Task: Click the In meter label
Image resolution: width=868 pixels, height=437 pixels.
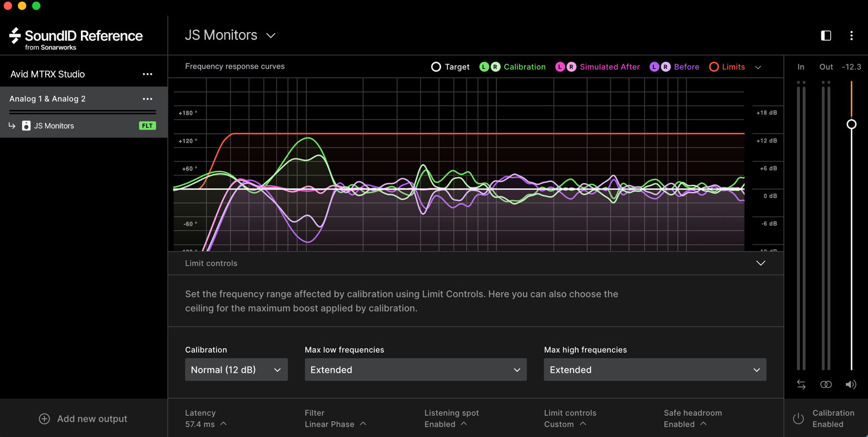Action: click(801, 67)
